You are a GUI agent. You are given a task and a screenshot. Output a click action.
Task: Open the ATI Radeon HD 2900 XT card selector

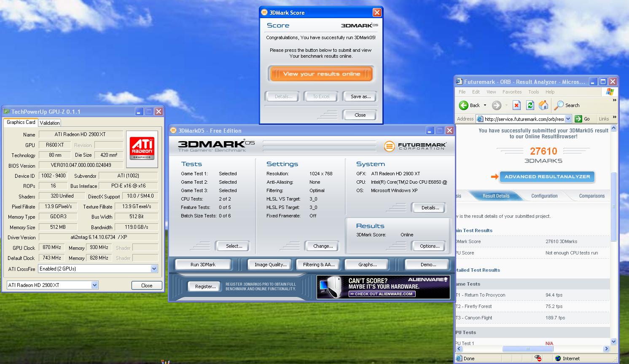pyautogui.click(x=94, y=285)
